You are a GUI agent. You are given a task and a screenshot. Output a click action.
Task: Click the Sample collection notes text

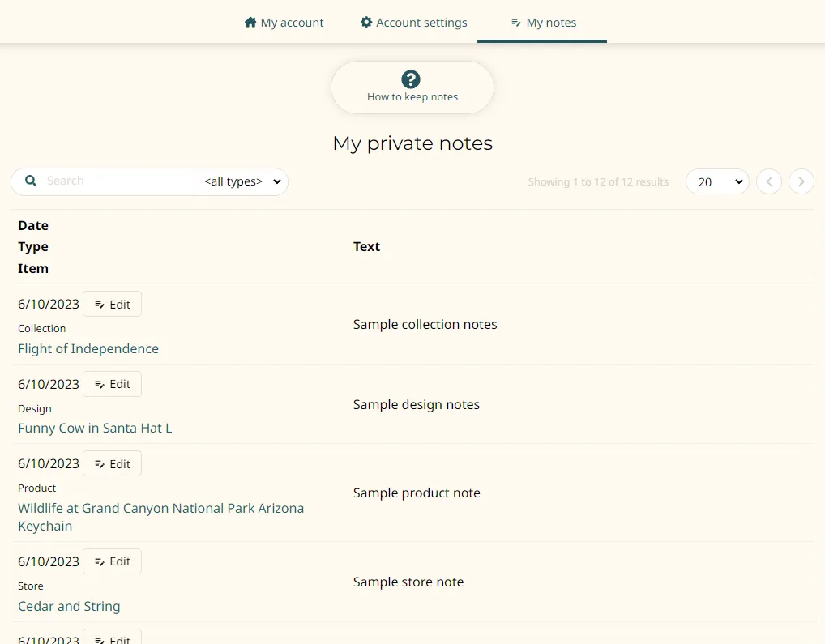425,325
